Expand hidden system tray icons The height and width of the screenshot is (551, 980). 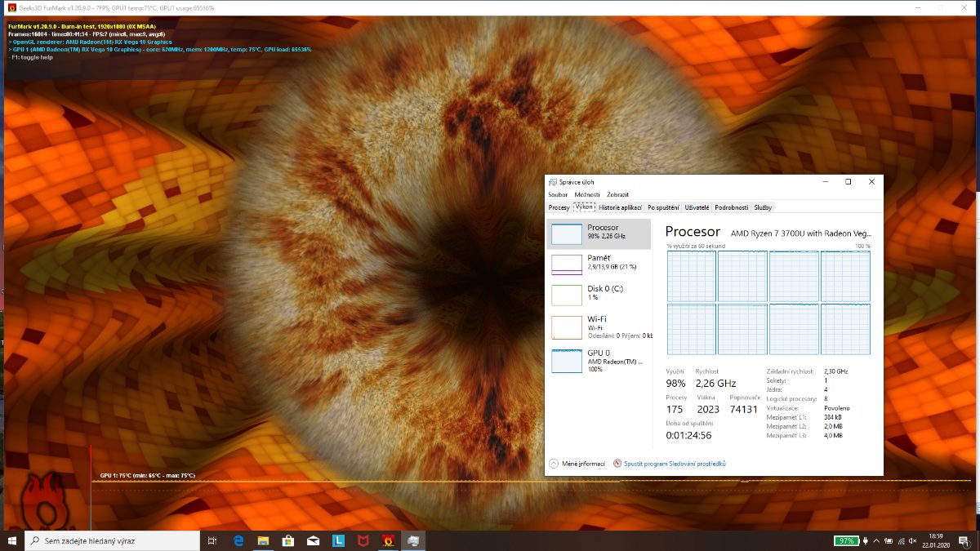pos(878,540)
